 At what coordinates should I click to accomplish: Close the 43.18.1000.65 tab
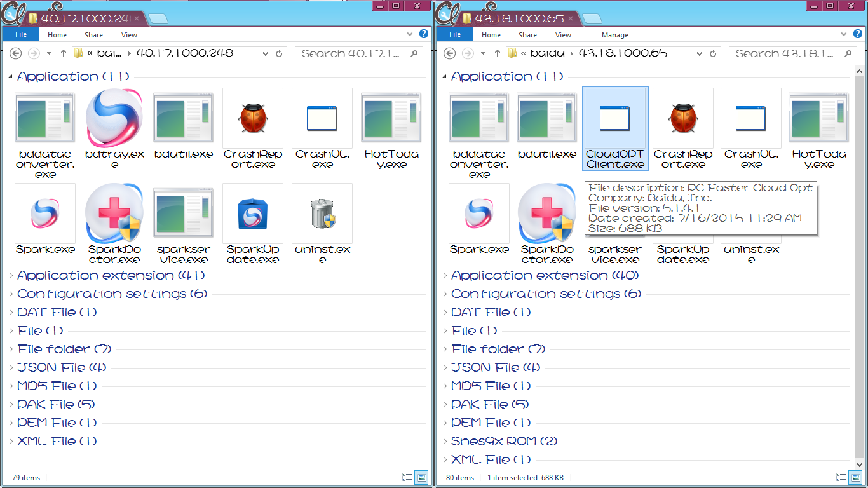[571, 18]
